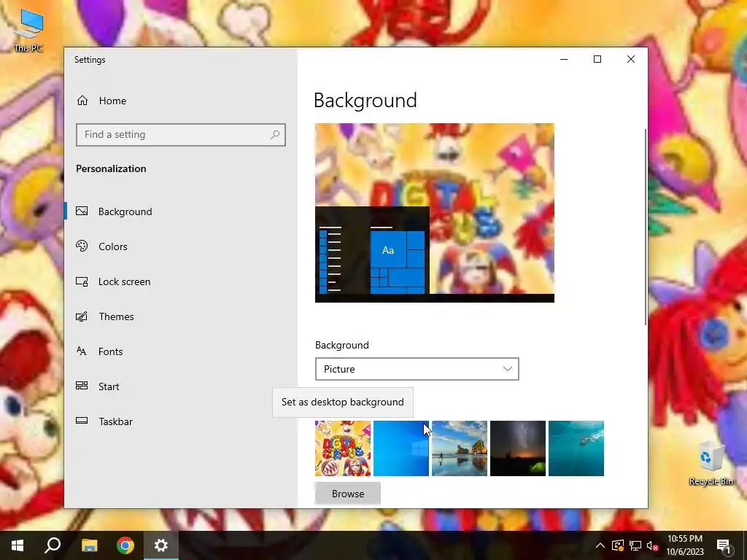Click the Start tiles icon in sidebar

pyautogui.click(x=82, y=386)
